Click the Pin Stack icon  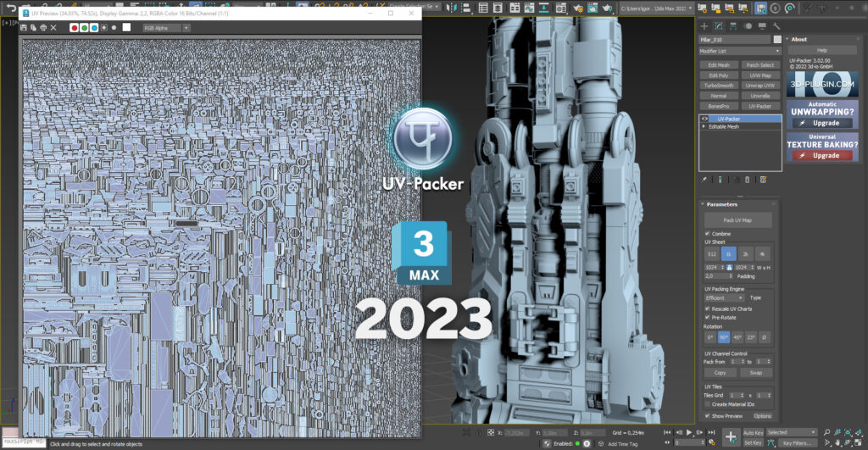704,180
